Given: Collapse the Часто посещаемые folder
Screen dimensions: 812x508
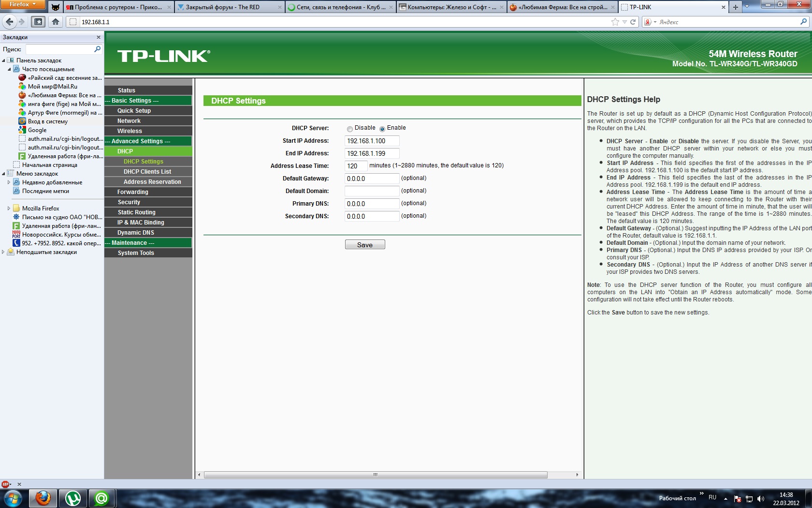Looking at the screenshot, I should pos(9,69).
